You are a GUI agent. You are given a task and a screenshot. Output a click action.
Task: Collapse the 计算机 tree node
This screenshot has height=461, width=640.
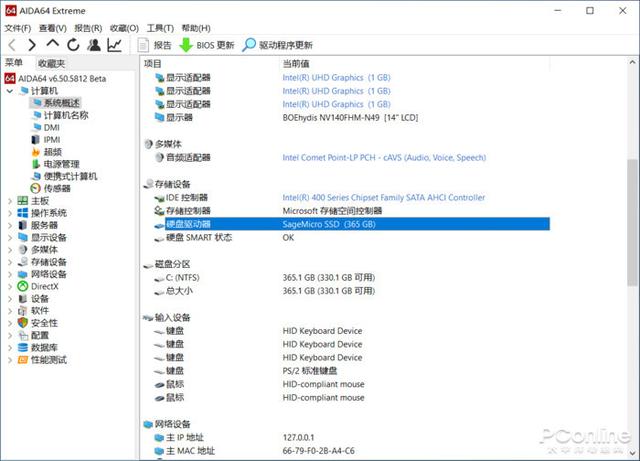click(x=10, y=91)
